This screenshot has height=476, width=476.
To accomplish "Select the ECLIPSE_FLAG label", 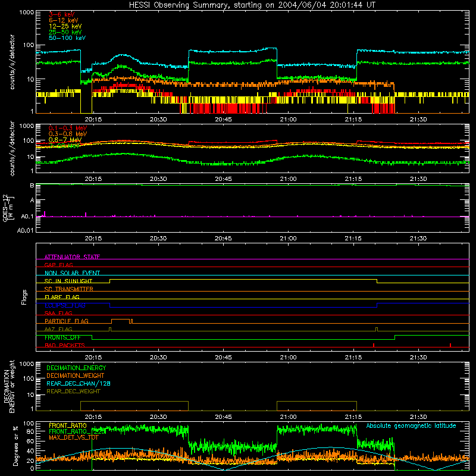I will click(x=65, y=305).
